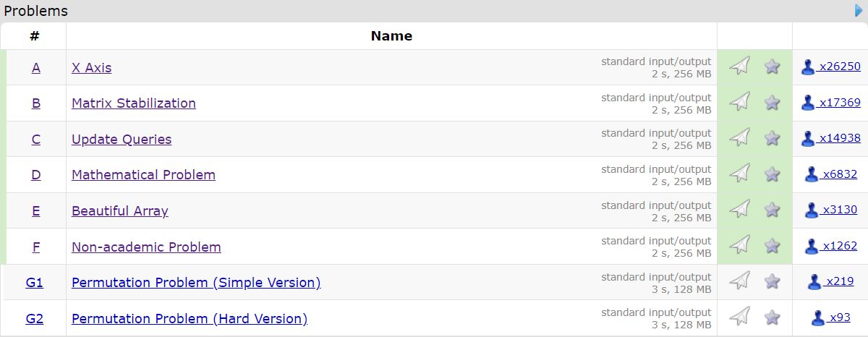Star the Update Queries problem

(773, 138)
